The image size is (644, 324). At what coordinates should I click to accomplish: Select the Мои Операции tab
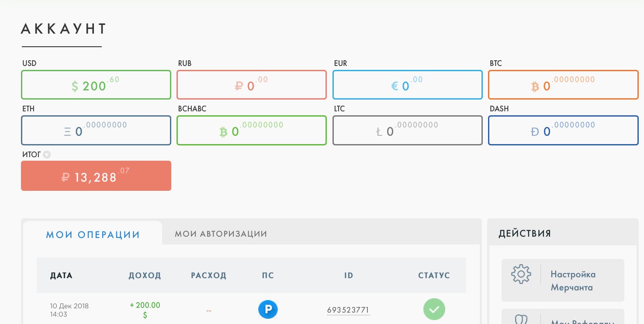(93, 234)
